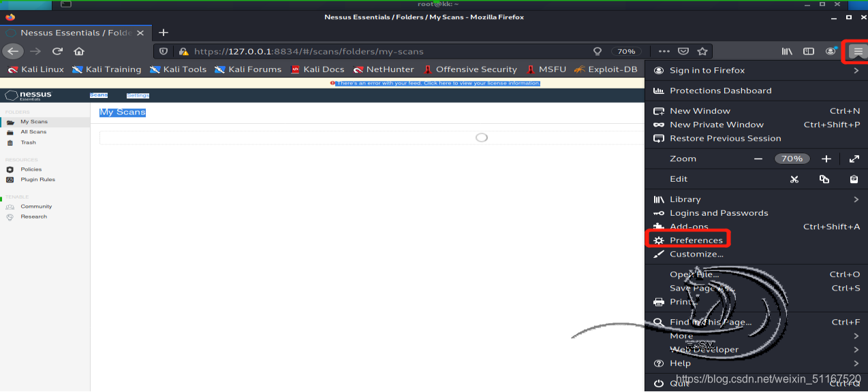This screenshot has width=868, height=392.
Task: Open the MSFU bookmark
Action: [x=546, y=69]
